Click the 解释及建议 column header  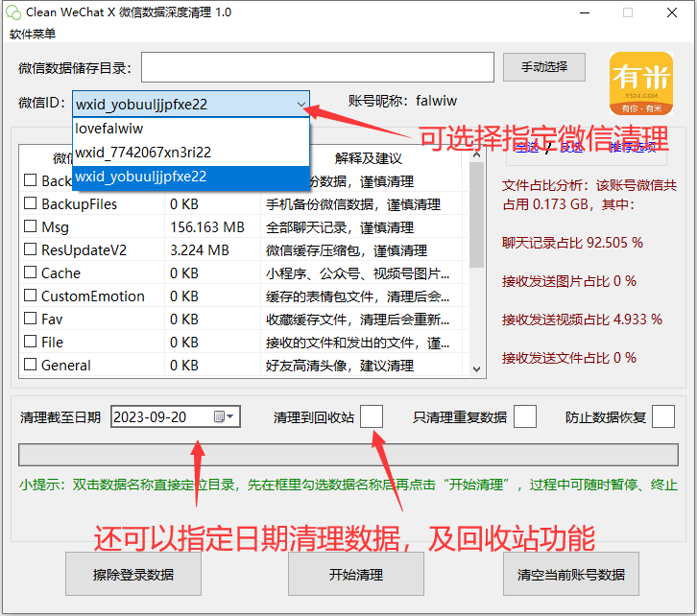point(368,158)
